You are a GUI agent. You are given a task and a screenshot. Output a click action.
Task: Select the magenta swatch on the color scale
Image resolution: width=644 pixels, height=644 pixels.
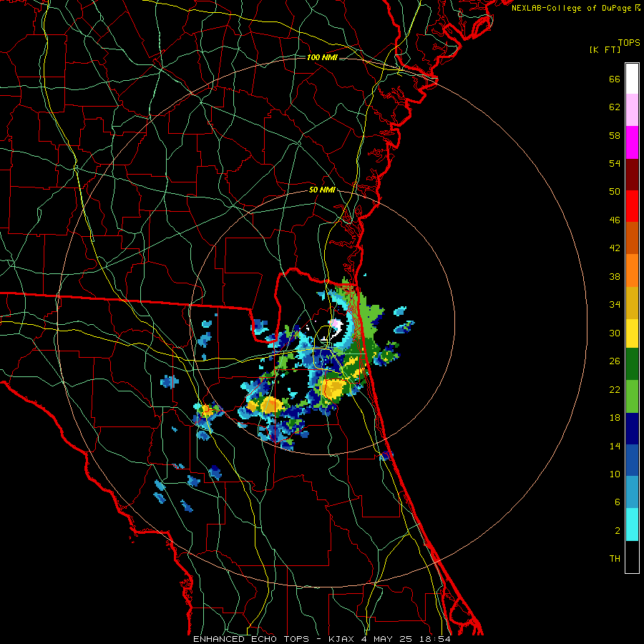[632, 142]
